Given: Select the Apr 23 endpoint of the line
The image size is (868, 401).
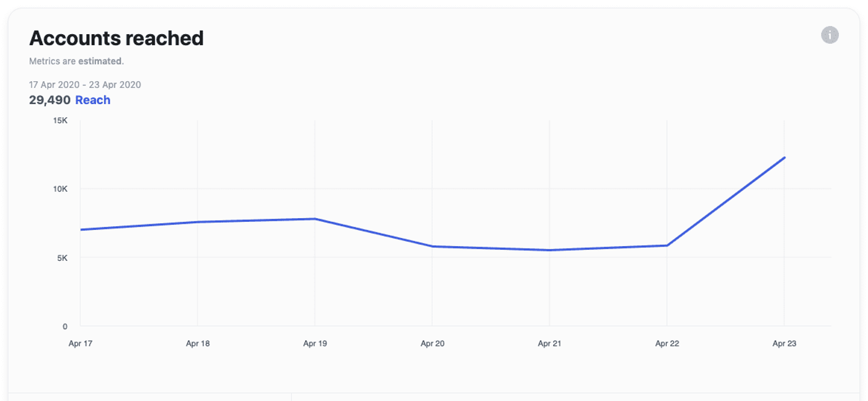Looking at the screenshot, I should [784, 158].
